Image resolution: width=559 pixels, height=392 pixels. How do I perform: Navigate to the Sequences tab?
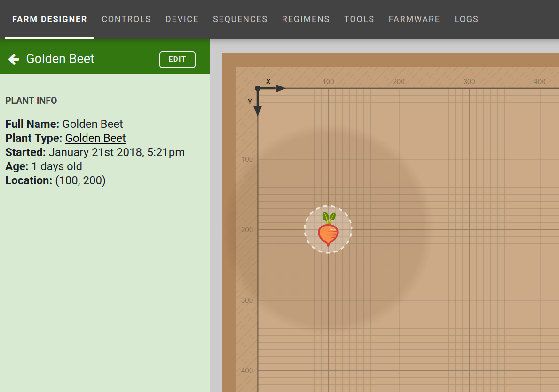pos(240,19)
